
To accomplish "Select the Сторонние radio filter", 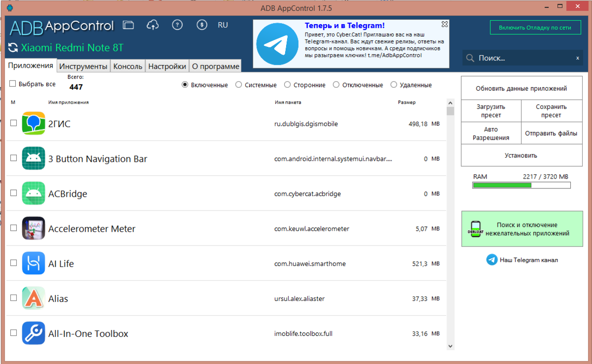I will point(287,85).
